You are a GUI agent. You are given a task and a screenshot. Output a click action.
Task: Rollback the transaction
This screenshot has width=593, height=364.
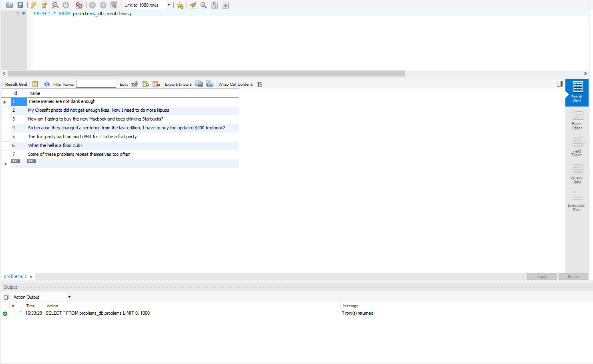(103, 5)
